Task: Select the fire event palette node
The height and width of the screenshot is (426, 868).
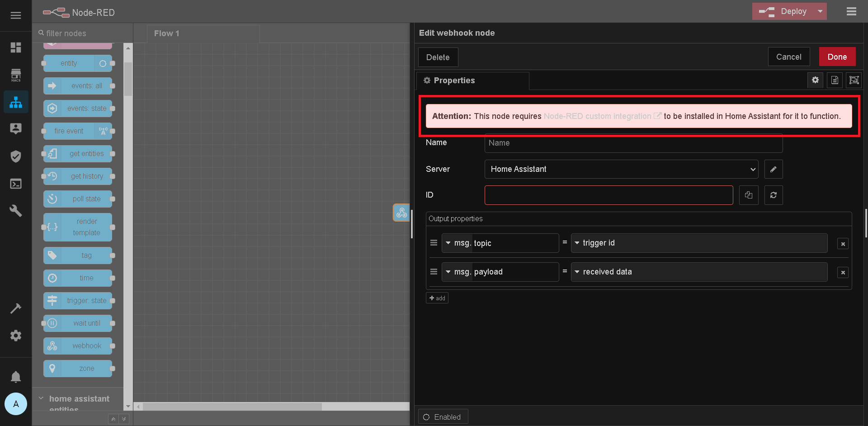Action: (78, 131)
